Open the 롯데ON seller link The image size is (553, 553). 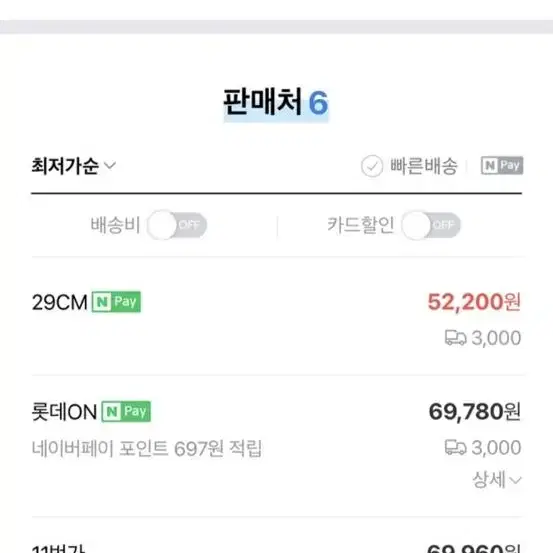[x=64, y=412]
